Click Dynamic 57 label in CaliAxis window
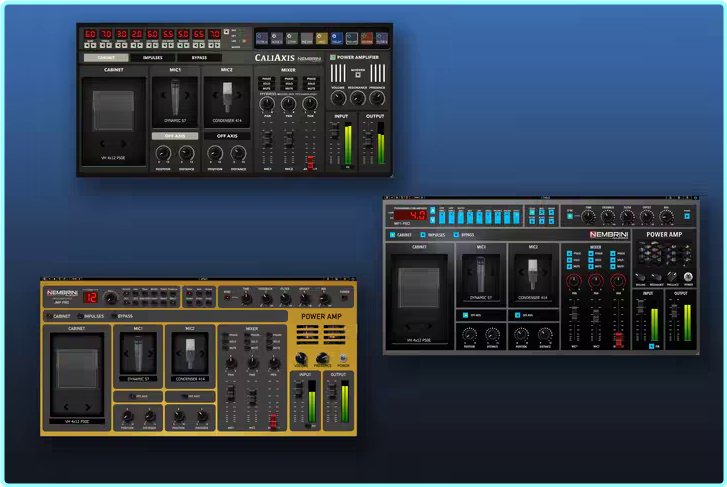Image resolution: width=727 pixels, height=487 pixels. coord(175,121)
